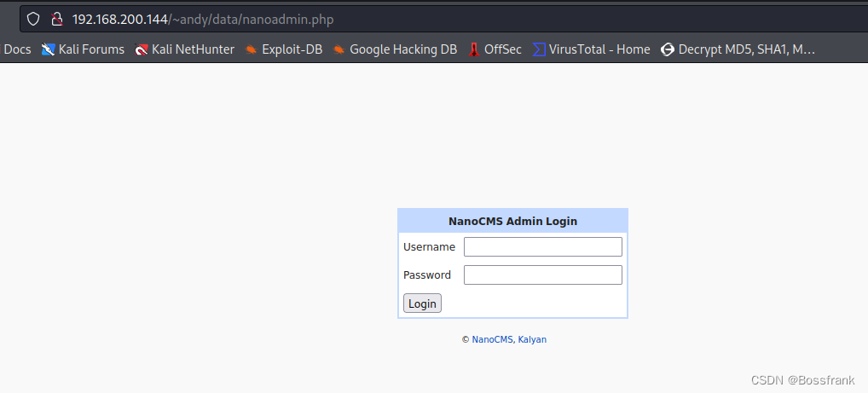Viewport: 868px width, 393px height.
Task: Click the Login button
Action: (x=422, y=303)
